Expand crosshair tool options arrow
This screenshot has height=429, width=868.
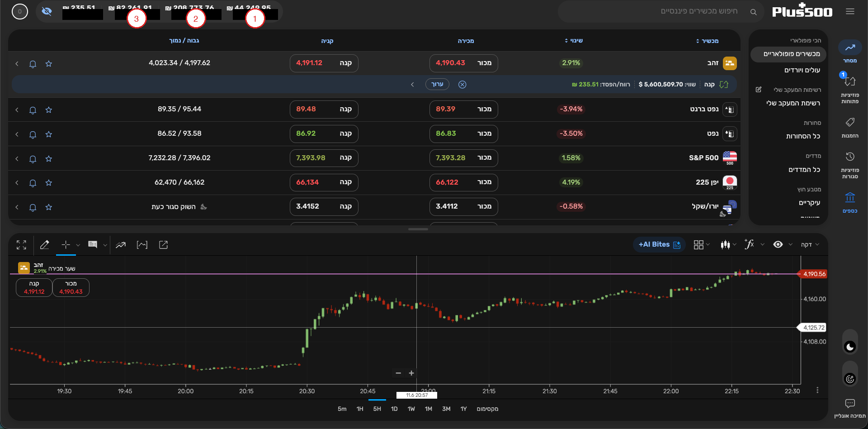click(x=78, y=245)
